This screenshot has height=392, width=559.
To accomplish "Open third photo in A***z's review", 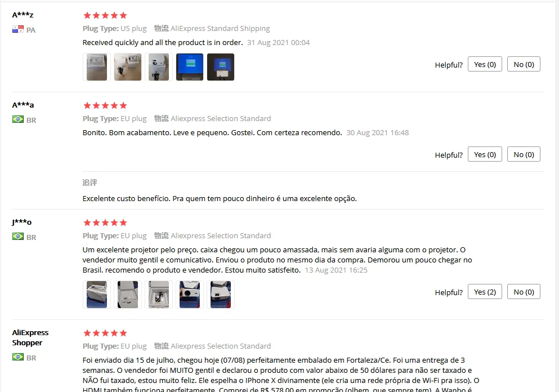I will (x=159, y=67).
